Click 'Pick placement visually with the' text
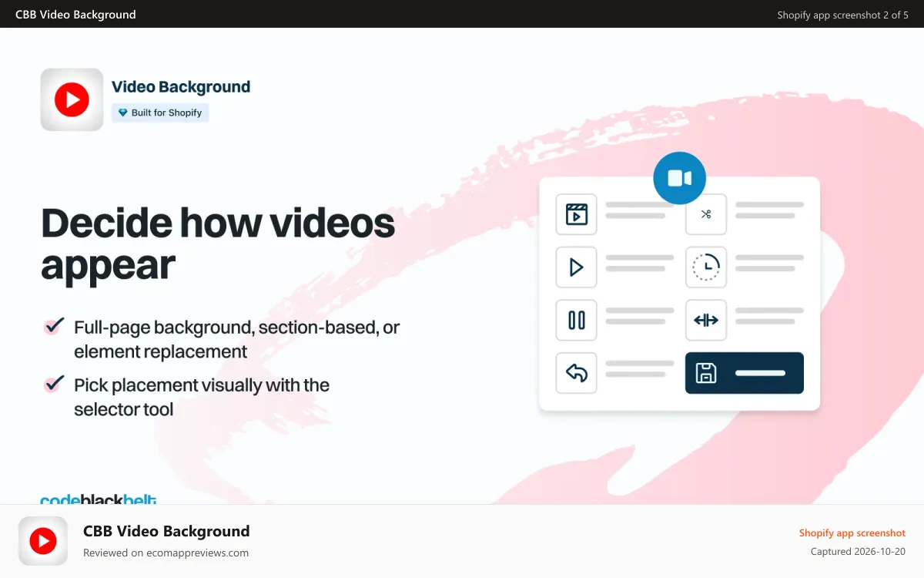924x578 pixels. pos(202,385)
